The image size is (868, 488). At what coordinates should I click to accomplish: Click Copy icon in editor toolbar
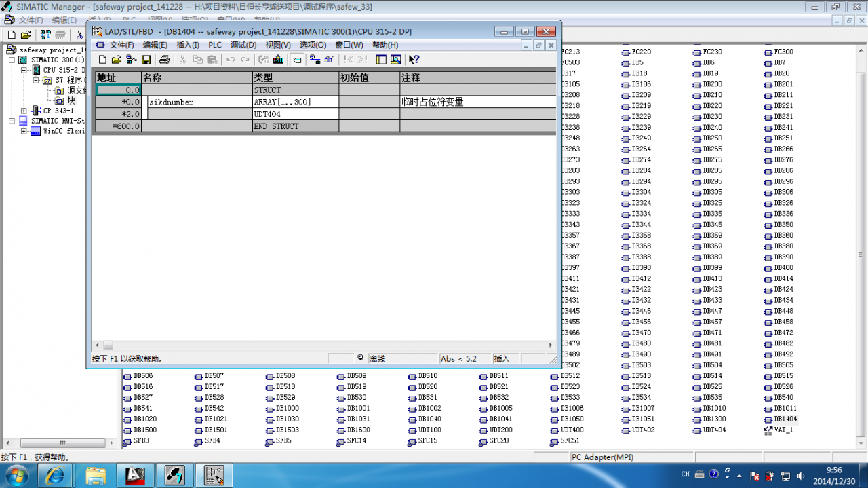[x=197, y=60]
